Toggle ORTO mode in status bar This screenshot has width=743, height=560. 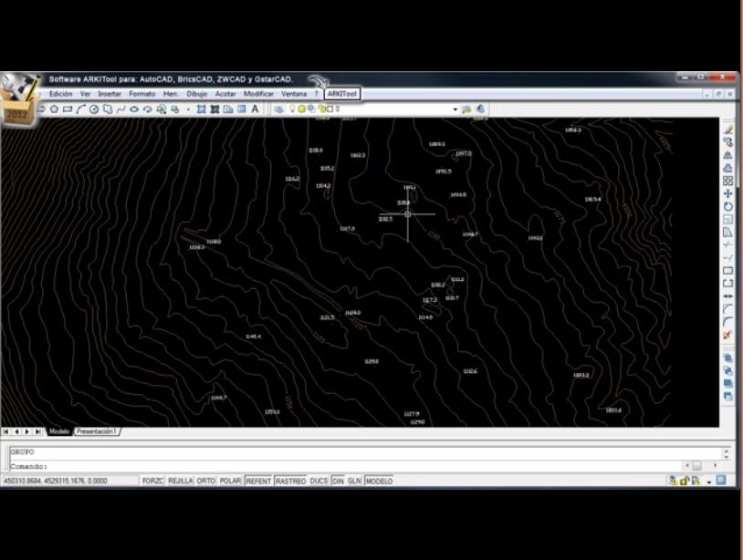[206, 481]
